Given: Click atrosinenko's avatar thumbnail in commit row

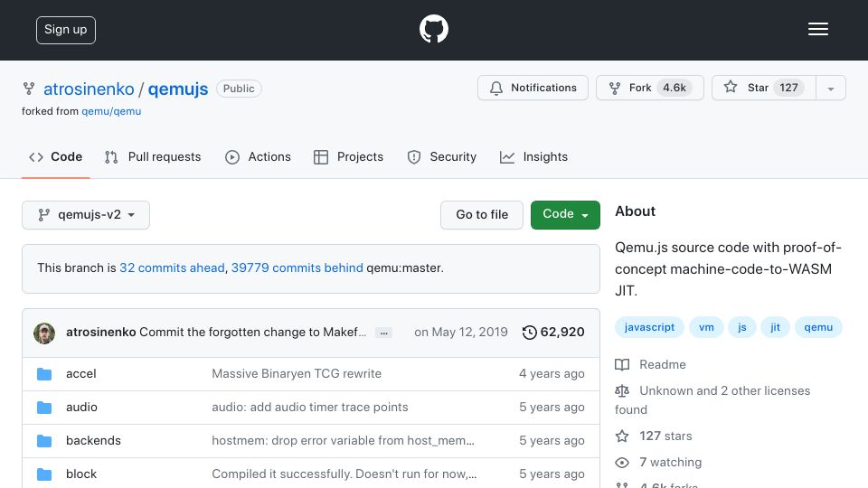Looking at the screenshot, I should click(44, 333).
